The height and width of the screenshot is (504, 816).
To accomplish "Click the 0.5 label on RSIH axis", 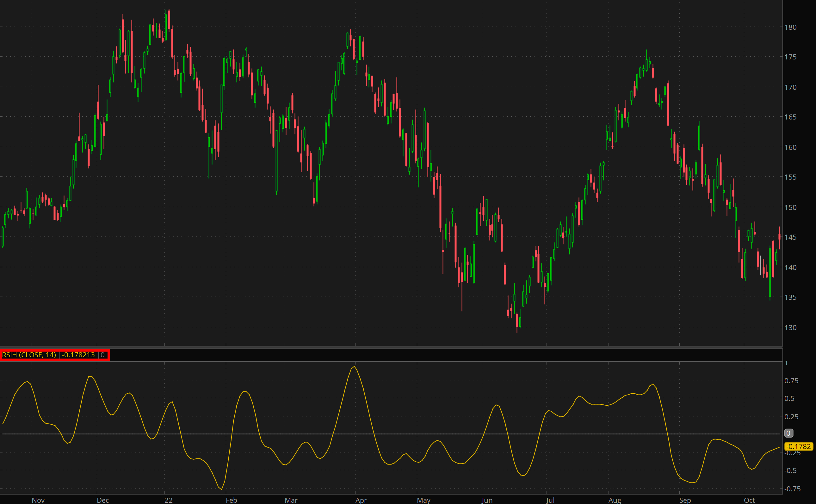I will point(789,399).
